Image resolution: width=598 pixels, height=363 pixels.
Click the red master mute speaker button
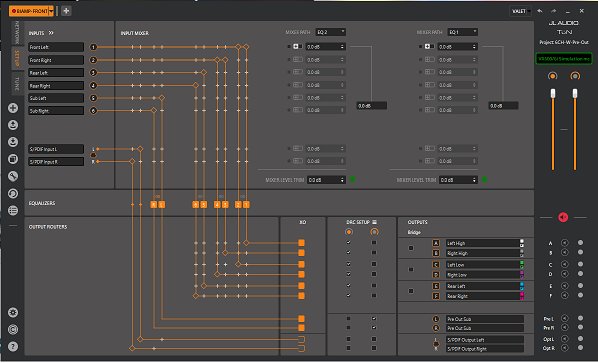point(563,217)
